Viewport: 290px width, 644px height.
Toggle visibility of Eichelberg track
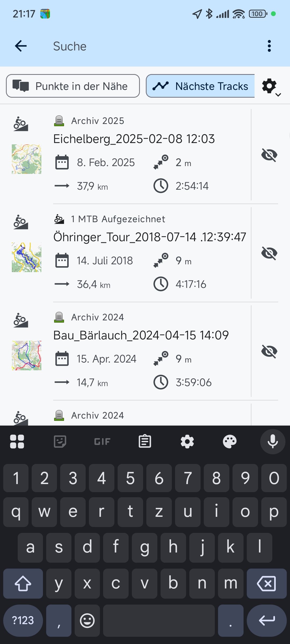coord(269,155)
